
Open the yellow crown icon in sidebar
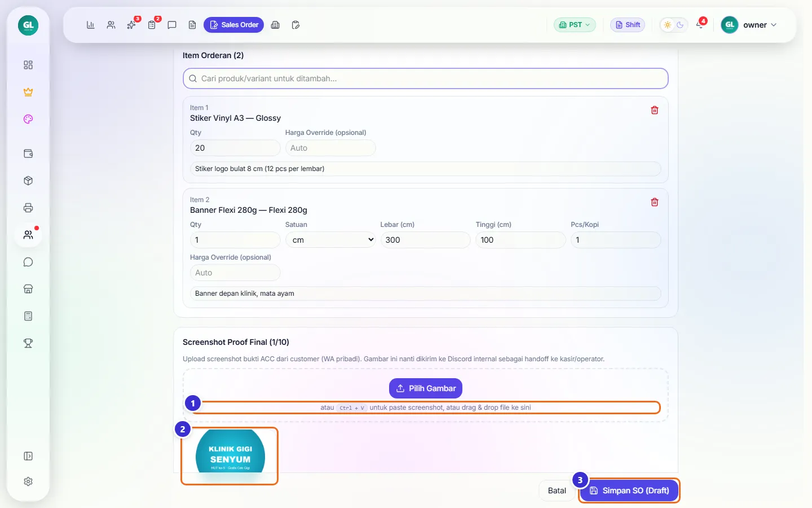(28, 92)
